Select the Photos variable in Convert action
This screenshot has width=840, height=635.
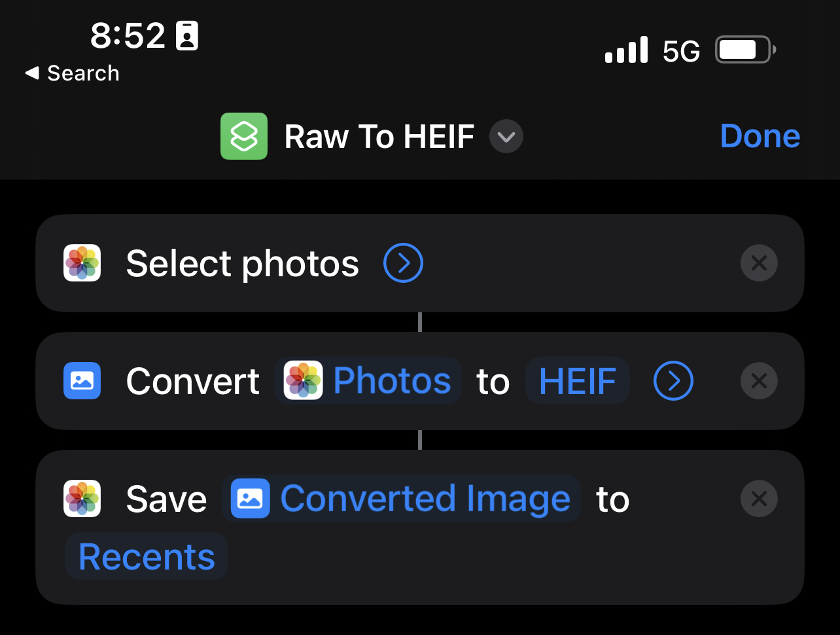tap(368, 381)
